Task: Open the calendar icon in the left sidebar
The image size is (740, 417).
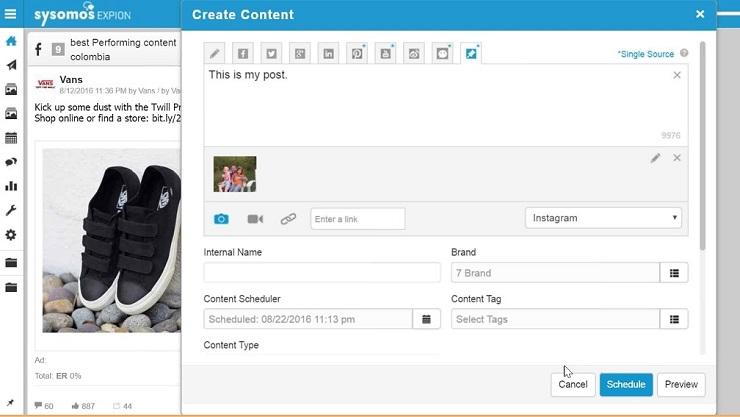Action: (x=11, y=138)
